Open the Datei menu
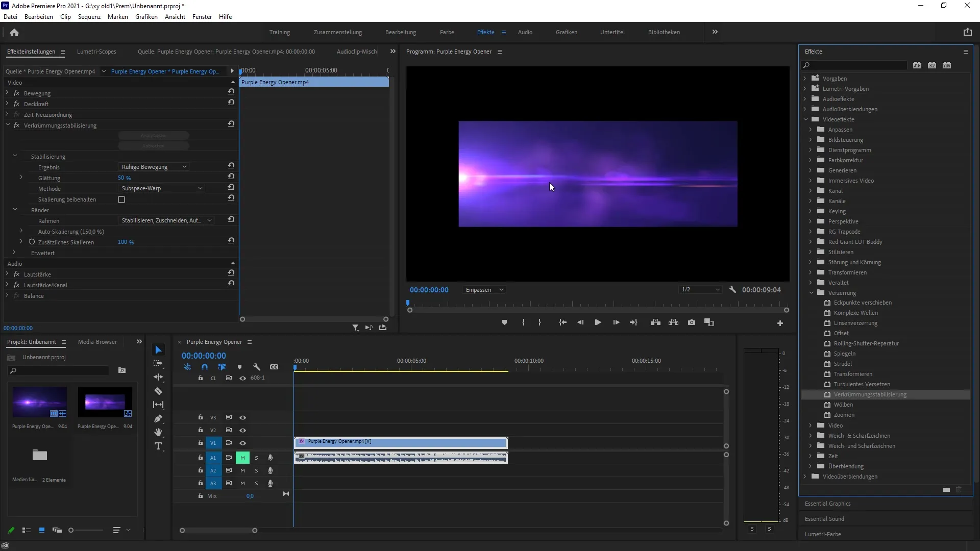This screenshot has height=551, width=980. click(x=10, y=17)
